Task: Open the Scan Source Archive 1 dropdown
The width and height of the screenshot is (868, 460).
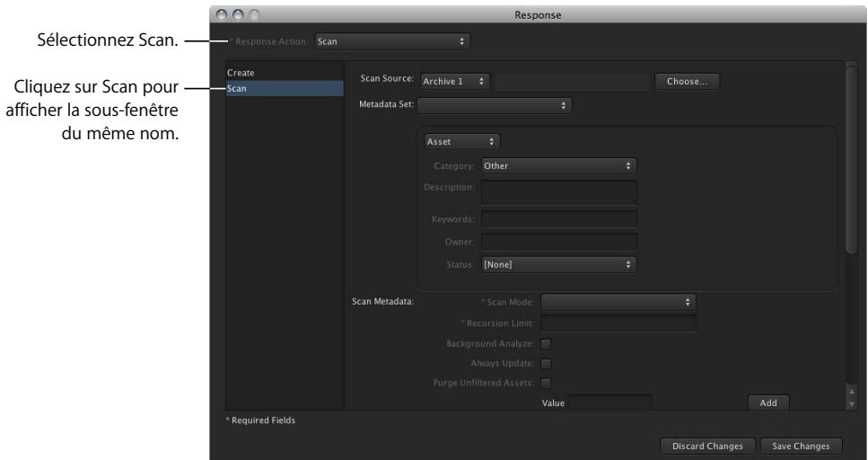Action: pyautogui.click(x=454, y=82)
